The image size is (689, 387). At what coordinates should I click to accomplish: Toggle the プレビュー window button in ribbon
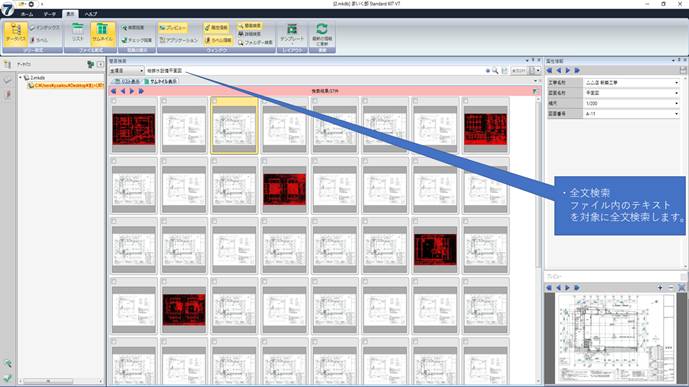(173, 28)
